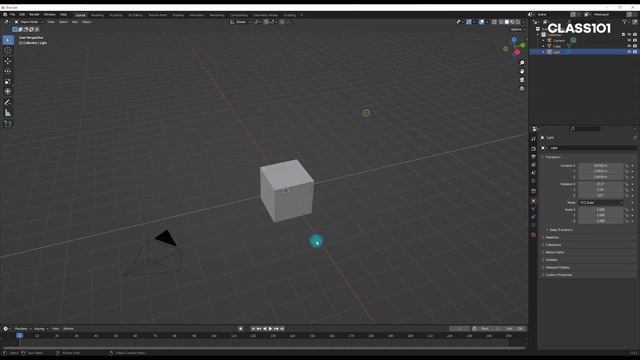
Task: Toggle camera view icon in viewport
Action: [x=522, y=80]
